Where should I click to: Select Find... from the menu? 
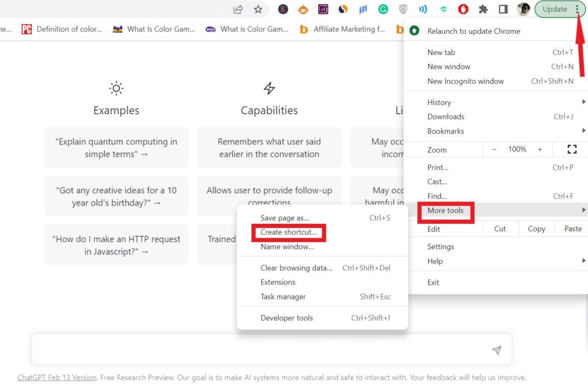pyautogui.click(x=496, y=196)
